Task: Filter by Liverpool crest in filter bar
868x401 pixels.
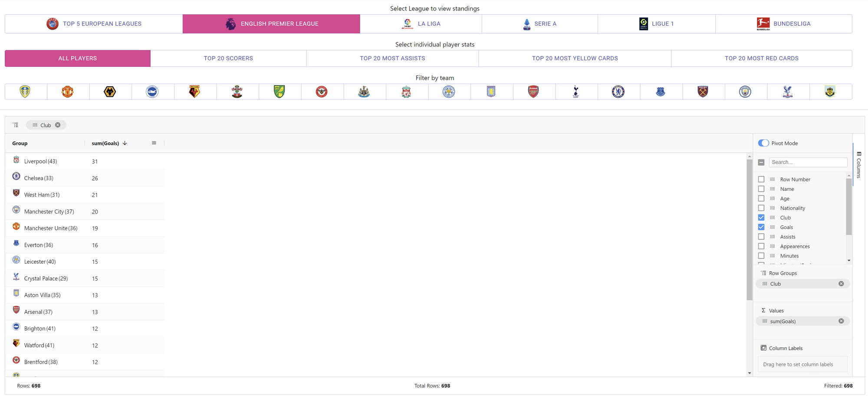Action: [406, 92]
